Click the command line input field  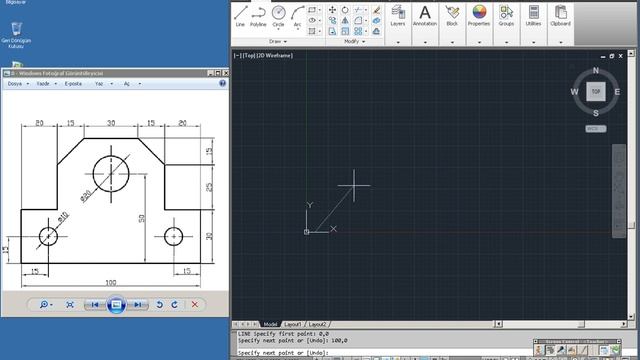click(384, 353)
